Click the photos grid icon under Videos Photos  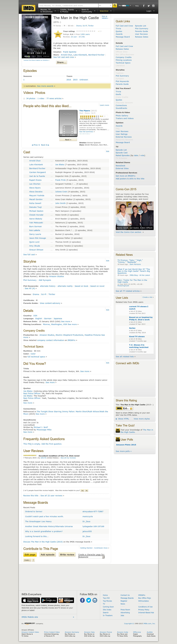[x=24, y=99]
